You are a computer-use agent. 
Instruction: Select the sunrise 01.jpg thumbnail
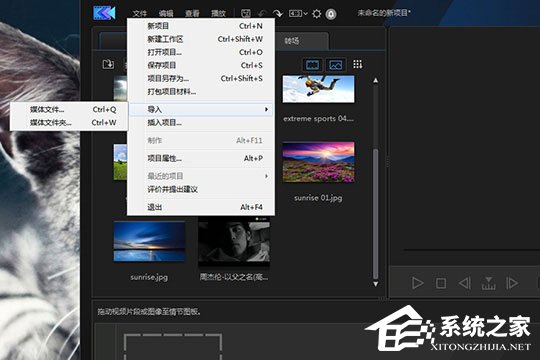pos(318,162)
